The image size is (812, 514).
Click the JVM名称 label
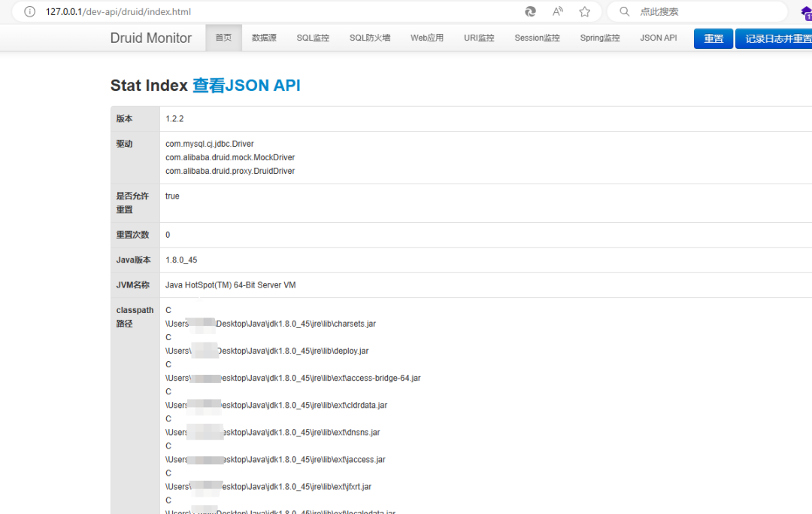132,284
